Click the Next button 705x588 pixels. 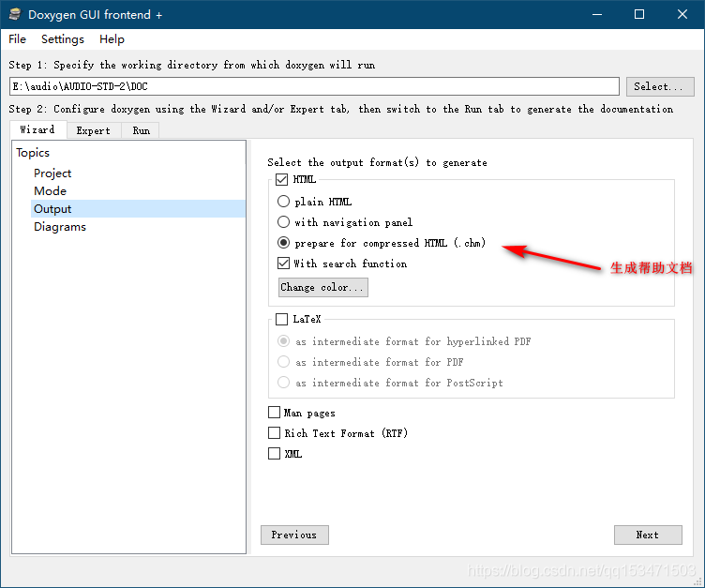click(x=648, y=535)
